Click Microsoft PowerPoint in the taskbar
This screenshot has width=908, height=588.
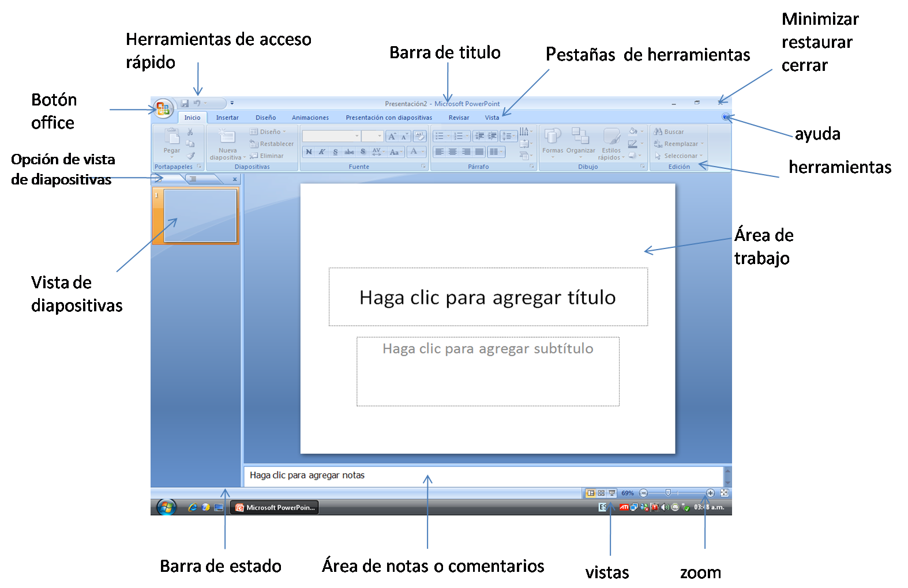275,508
